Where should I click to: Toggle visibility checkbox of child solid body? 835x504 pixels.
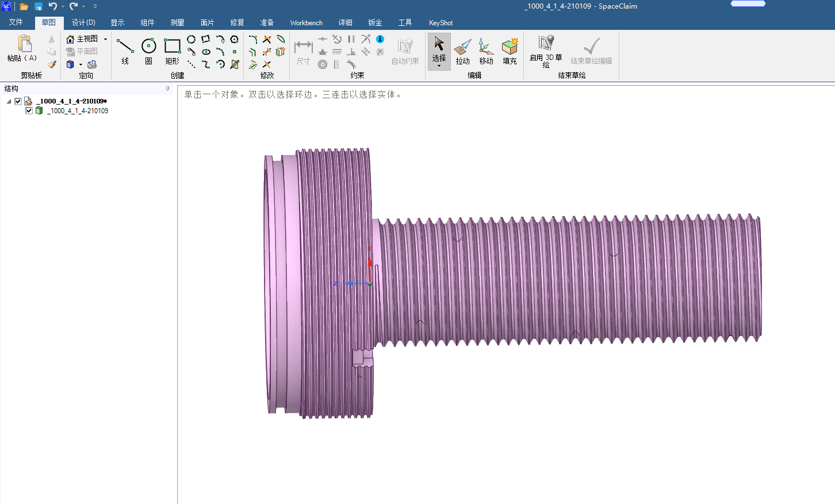coord(29,111)
